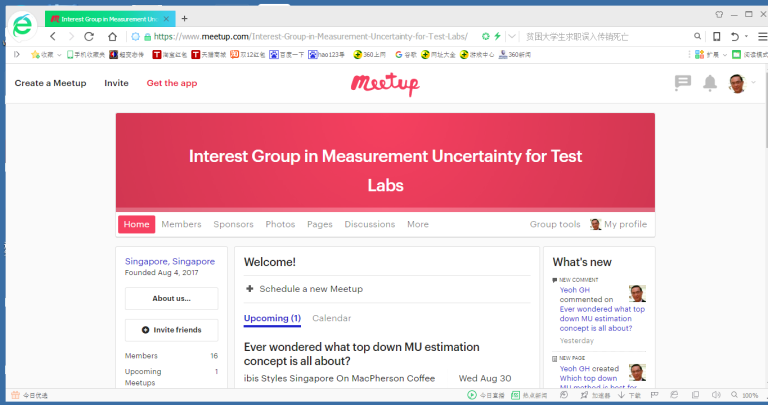
Task: Open the Group tools dropdown
Action: [555, 225]
